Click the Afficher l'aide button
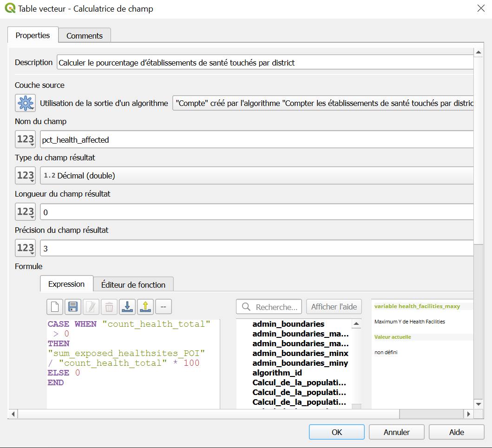This screenshot has height=448, width=492. point(334,307)
